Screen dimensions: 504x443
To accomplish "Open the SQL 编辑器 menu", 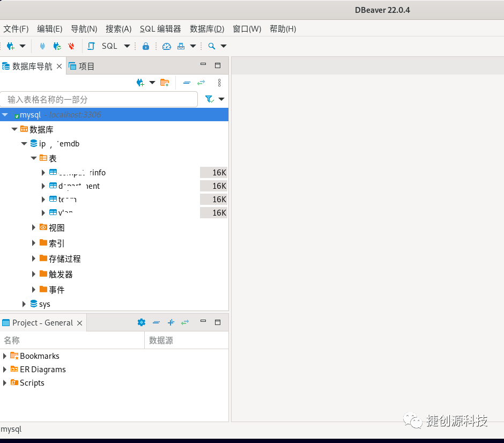I will (160, 29).
